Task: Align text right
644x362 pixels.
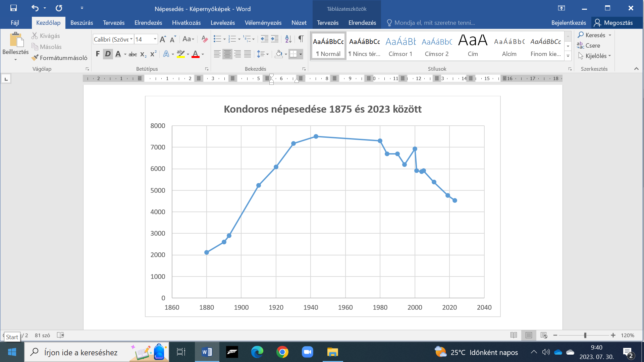Action: (237, 54)
